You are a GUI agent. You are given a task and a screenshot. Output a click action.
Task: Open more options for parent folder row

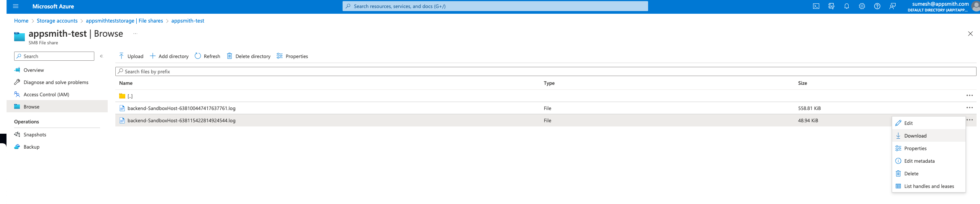click(969, 96)
